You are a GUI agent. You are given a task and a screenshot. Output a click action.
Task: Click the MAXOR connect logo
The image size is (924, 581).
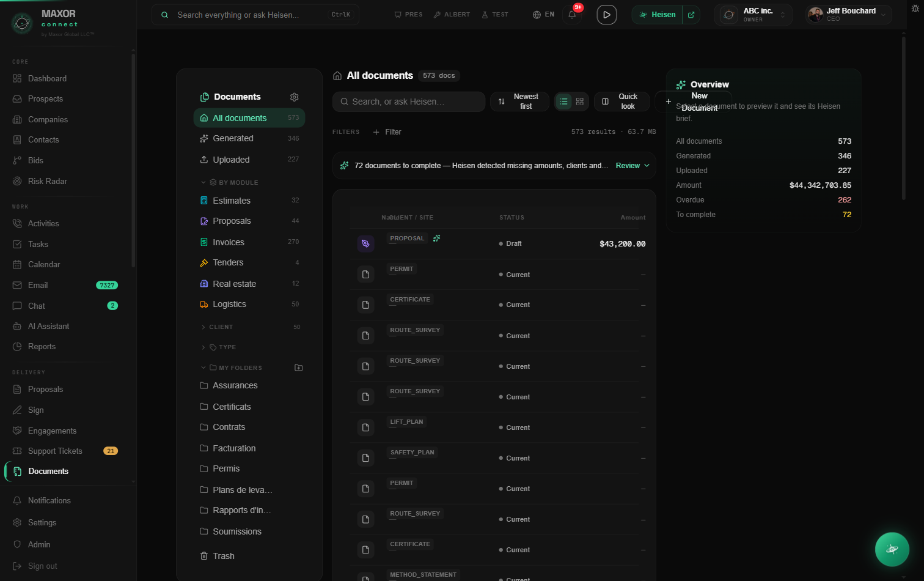click(54, 22)
